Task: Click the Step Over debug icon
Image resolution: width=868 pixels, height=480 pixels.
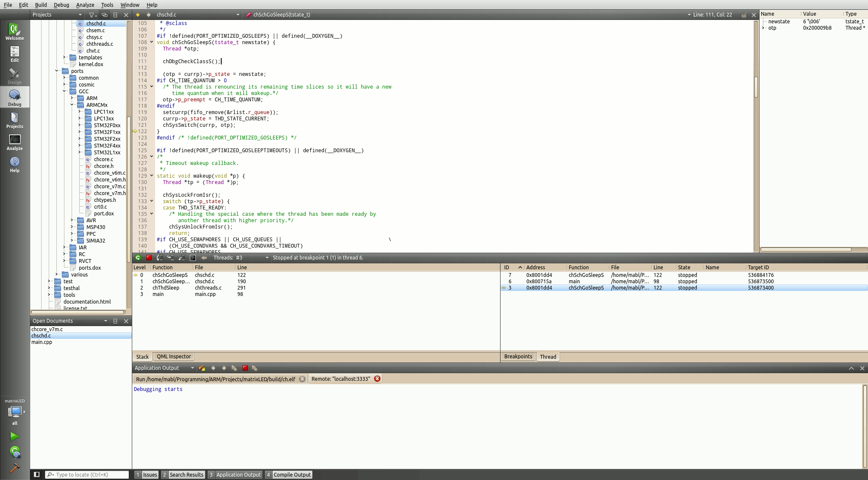Action: click(x=160, y=257)
